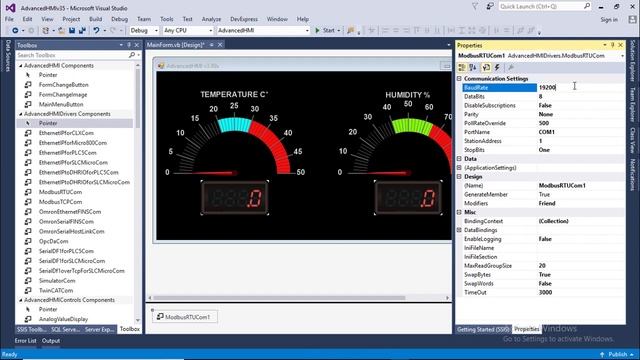Open the Build menu
Viewport: 640px width, 360px height.
click(96, 19)
